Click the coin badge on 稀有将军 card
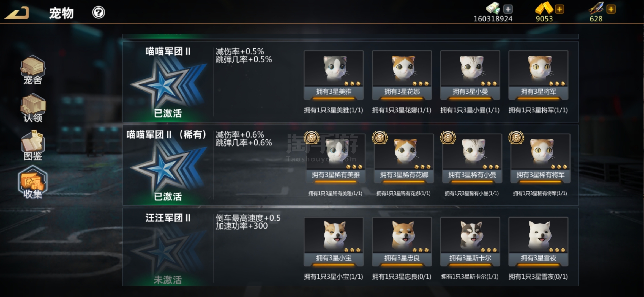 coord(516,137)
